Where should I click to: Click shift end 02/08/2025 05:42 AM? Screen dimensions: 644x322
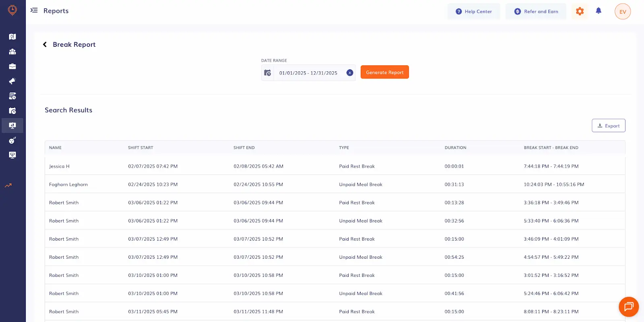coord(258,166)
